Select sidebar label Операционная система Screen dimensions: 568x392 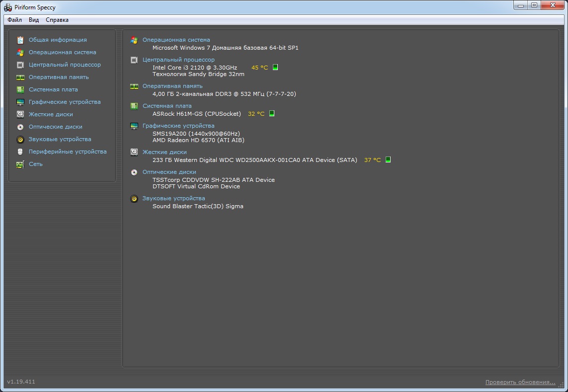62,52
